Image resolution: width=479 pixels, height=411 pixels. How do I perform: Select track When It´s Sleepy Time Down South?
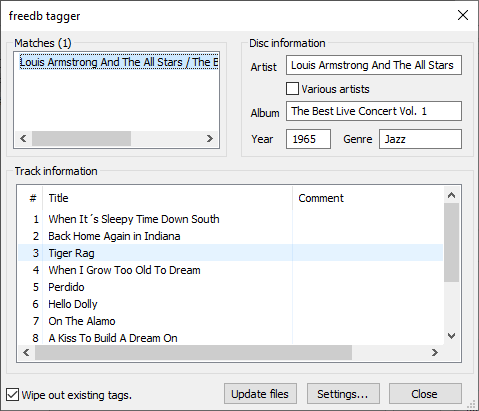230,219
